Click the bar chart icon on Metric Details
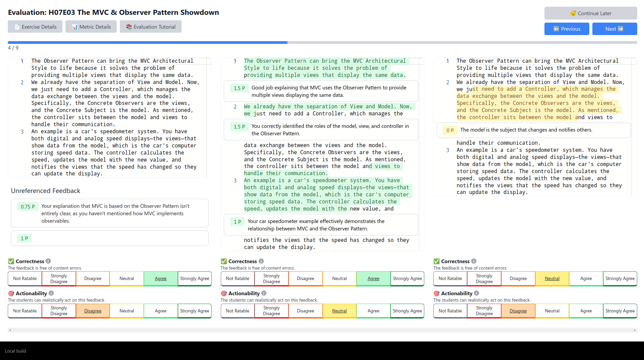This screenshot has height=360, width=644. pos(75,27)
